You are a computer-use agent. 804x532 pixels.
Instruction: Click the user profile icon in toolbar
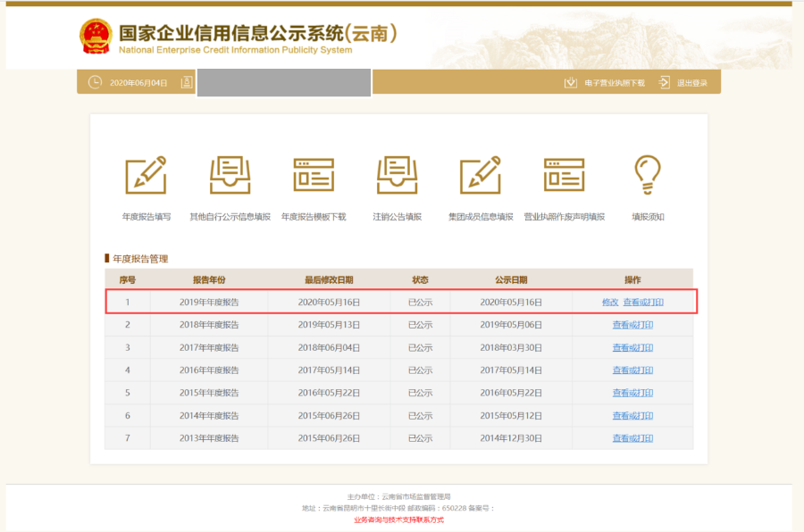pyautogui.click(x=188, y=82)
